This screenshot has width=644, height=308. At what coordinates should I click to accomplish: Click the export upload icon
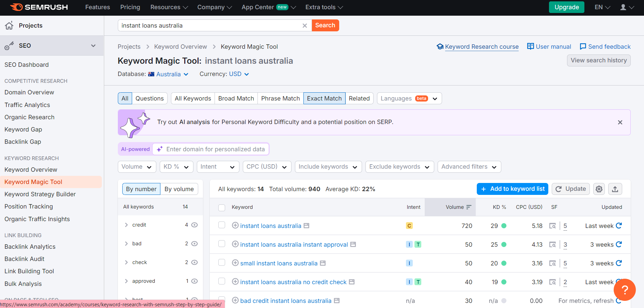[615, 189]
